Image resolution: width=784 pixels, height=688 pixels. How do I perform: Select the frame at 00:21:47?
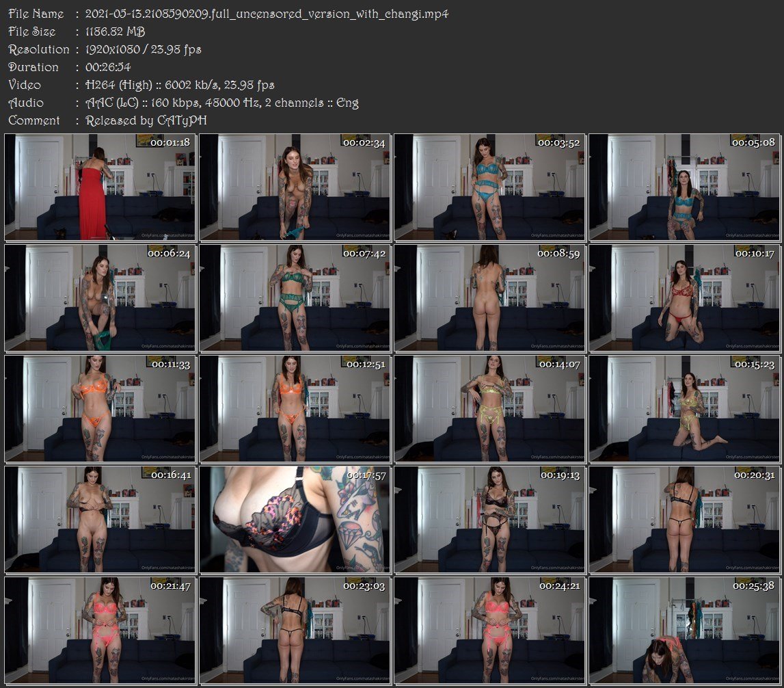coord(100,630)
